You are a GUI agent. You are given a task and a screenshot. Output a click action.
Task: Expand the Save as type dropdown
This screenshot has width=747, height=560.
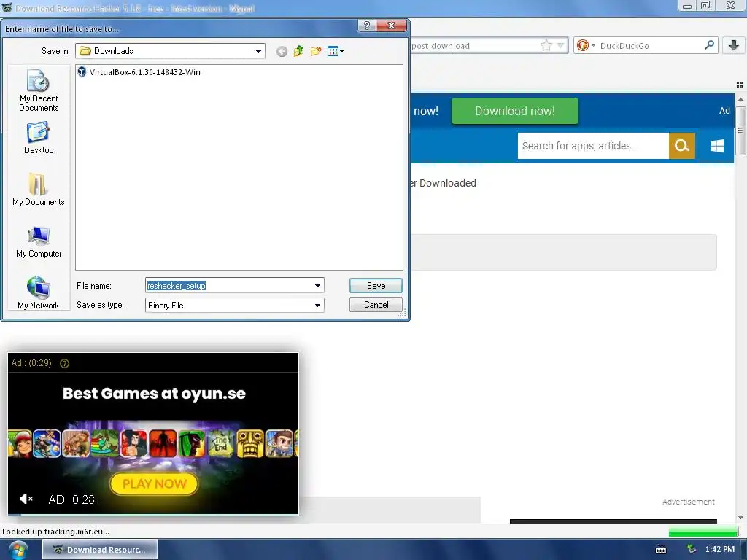point(318,306)
